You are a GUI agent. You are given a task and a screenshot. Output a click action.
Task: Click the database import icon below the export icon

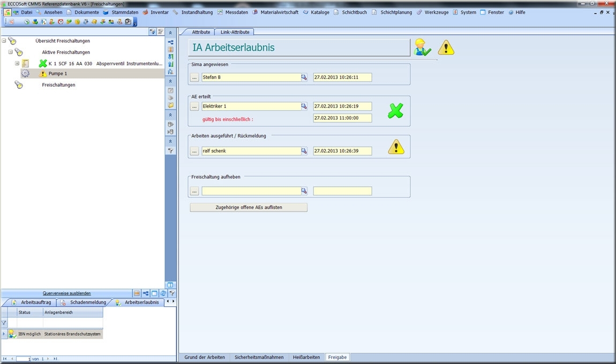[x=170, y=132]
